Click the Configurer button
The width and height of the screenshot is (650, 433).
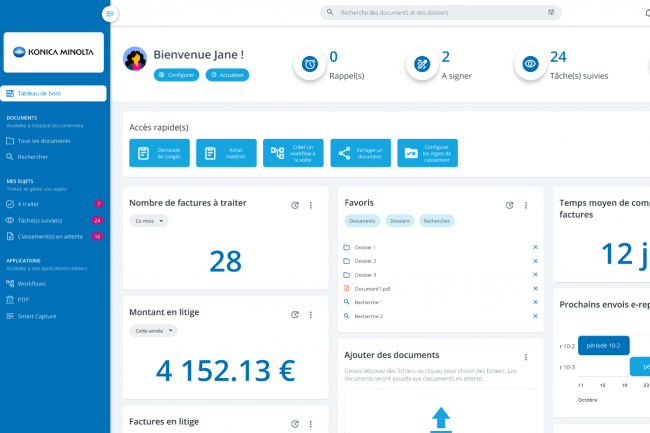tap(177, 75)
